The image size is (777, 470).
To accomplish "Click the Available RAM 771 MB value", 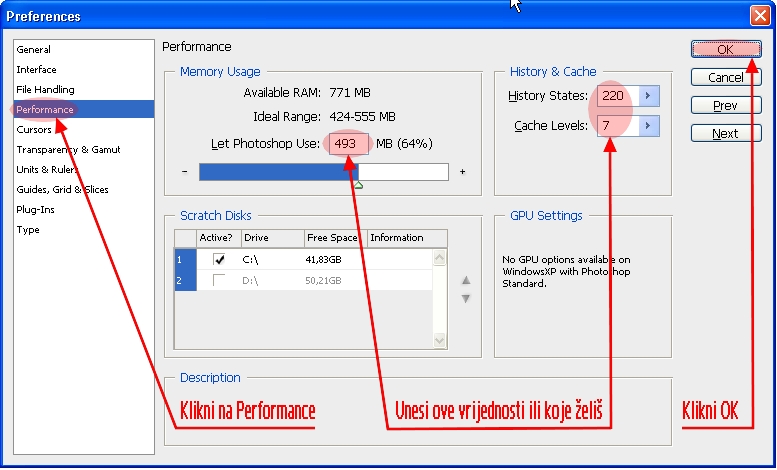I will click(350, 93).
